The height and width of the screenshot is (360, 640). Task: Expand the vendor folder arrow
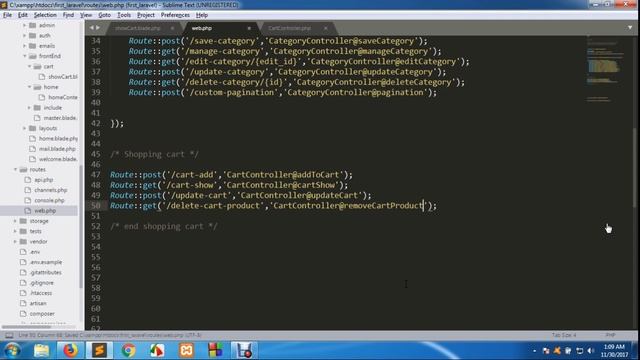(x=16, y=241)
